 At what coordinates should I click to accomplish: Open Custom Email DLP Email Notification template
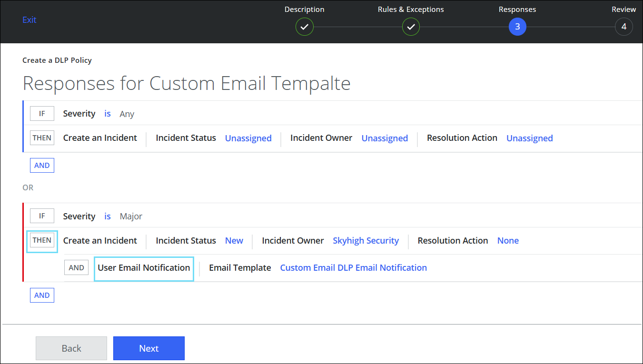[353, 268]
